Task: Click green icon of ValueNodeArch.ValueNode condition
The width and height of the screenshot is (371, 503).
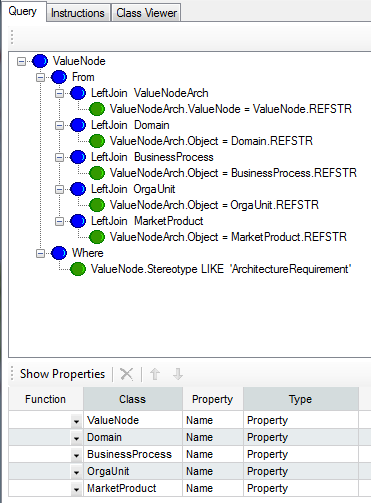Action: pos(97,109)
